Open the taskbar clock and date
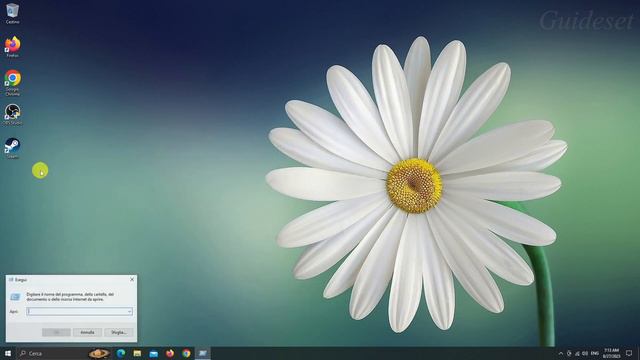 pyautogui.click(x=611, y=353)
